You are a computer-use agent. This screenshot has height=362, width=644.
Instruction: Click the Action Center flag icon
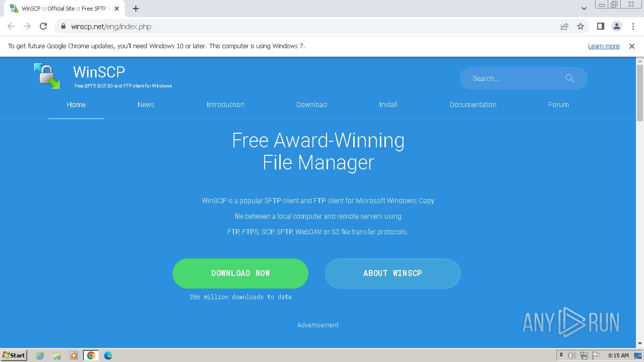(596, 355)
